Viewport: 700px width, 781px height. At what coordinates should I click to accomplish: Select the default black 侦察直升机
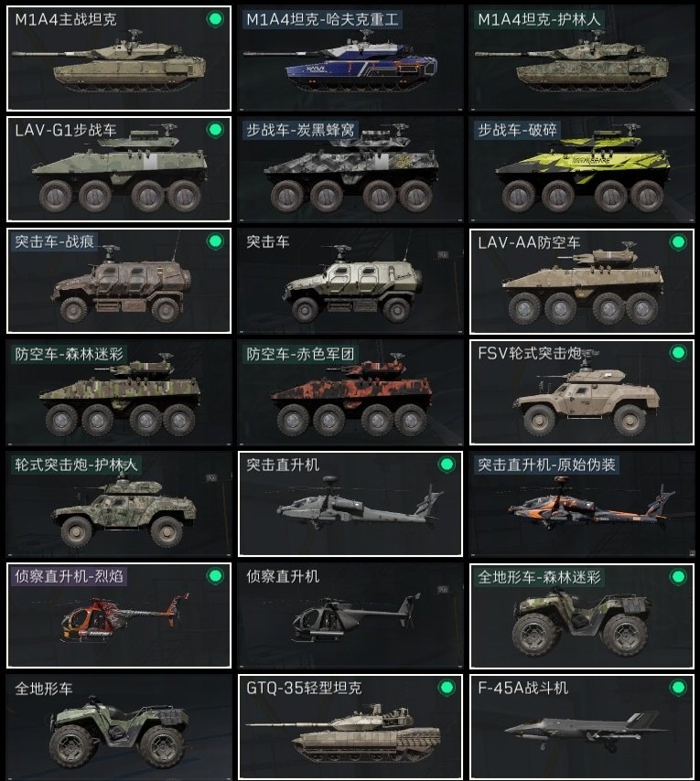point(350,615)
